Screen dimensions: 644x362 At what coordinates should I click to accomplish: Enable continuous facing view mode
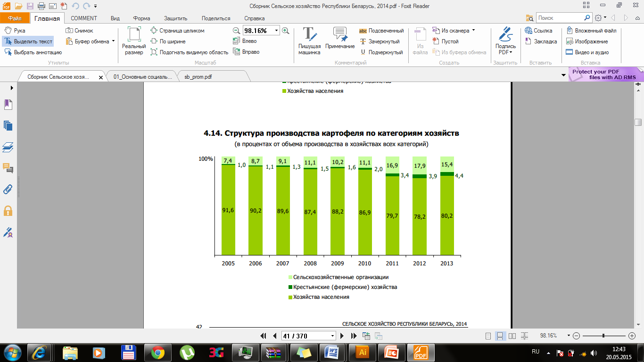point(525,336)
